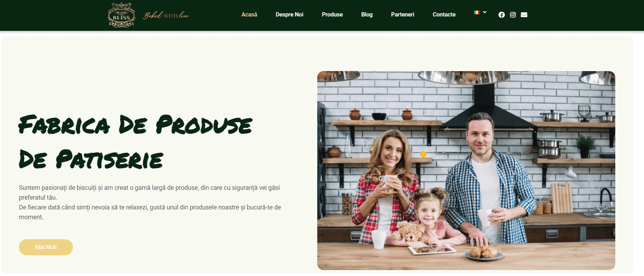Open the Despre Noi page

(289, 14)
